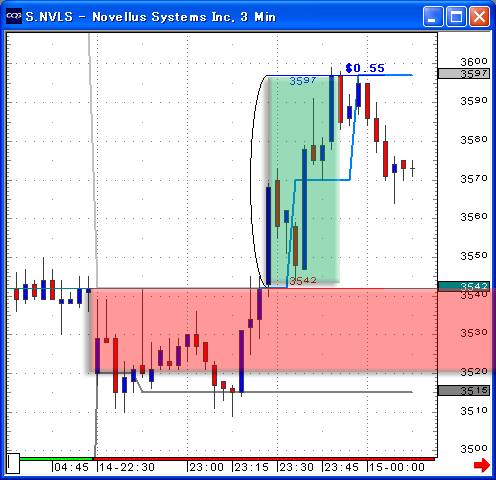Screen dimensions: 496x480
Task: Click the green shaded profit zone
Action: [x=304, y=180]
